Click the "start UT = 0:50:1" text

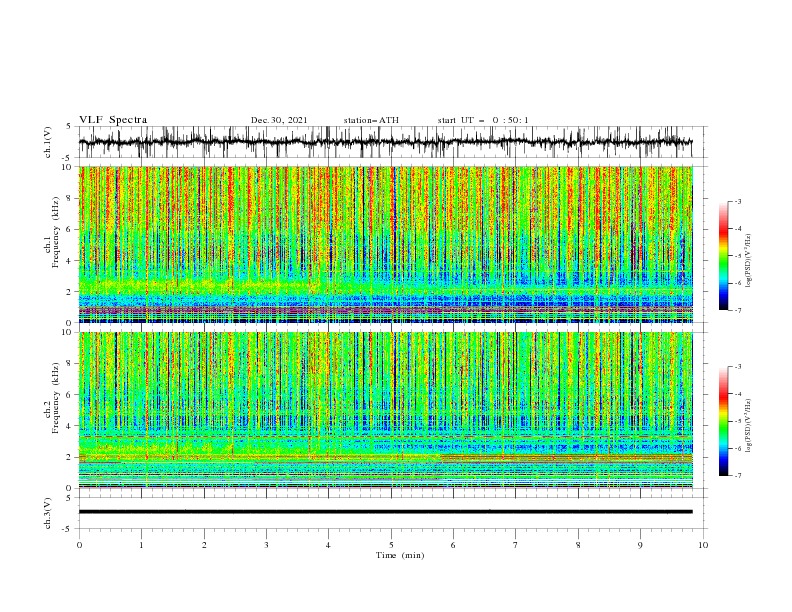coord(483,120)
